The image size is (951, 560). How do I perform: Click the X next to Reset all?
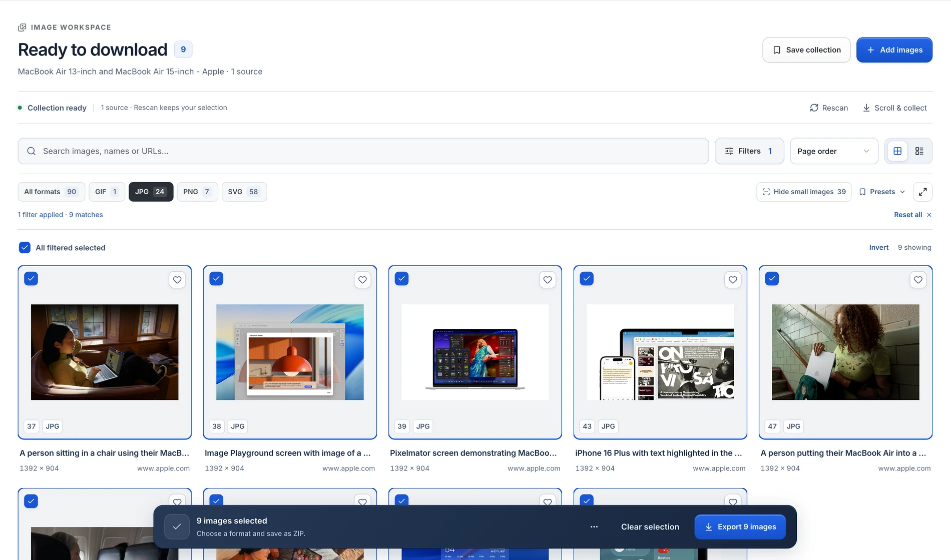tap(929, 215)
